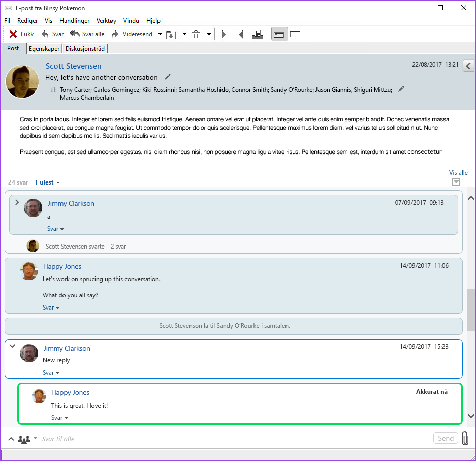Click the print icon in toolbar
The image size is (476, 461).
pos(258,35)
